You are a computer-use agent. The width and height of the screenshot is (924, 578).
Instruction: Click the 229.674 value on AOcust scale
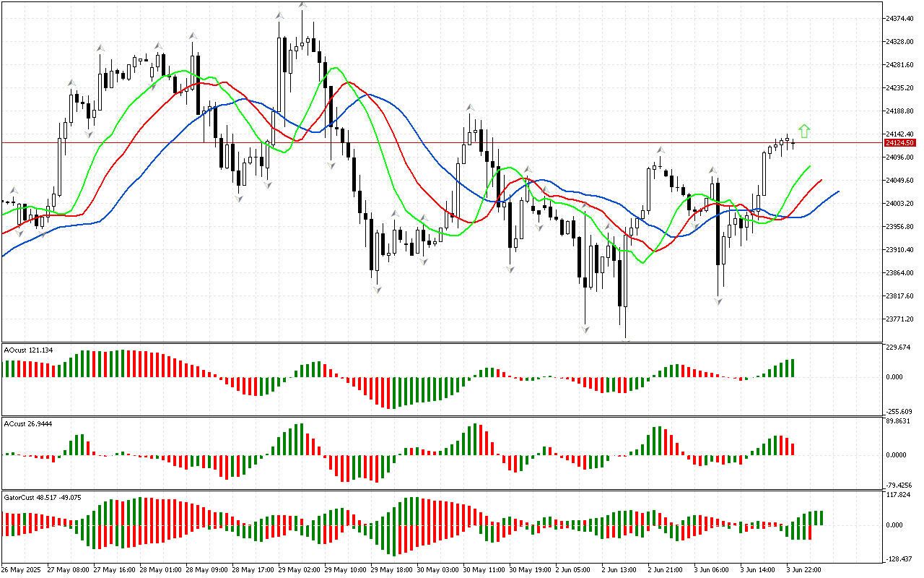click(897, 348)
